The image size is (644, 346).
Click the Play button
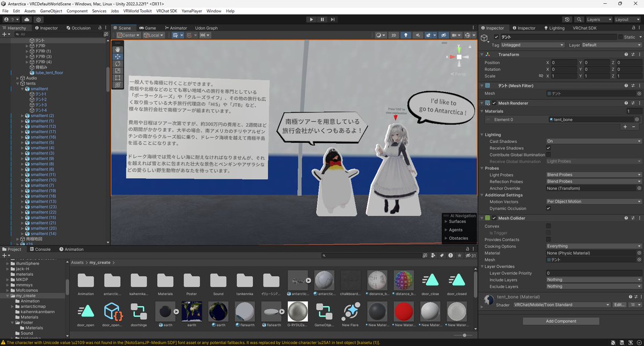[x=311, y=19]
